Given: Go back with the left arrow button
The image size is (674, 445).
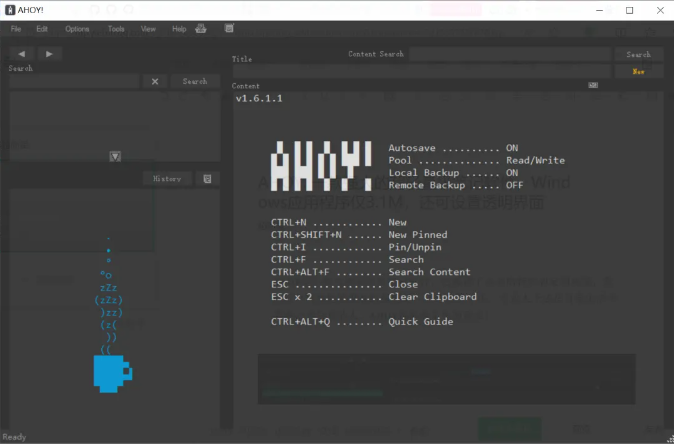Looking at the screenshot, I should 21,54.
